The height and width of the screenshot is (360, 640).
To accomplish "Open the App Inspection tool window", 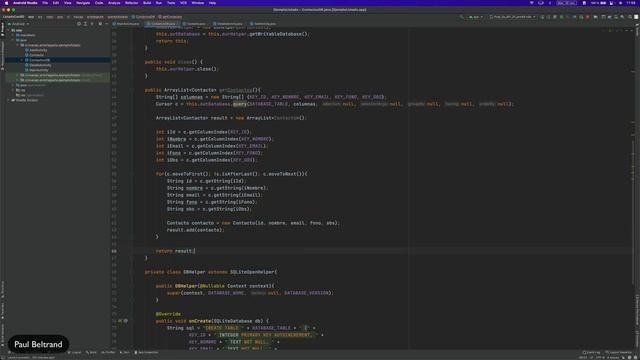I will point(146,352).
